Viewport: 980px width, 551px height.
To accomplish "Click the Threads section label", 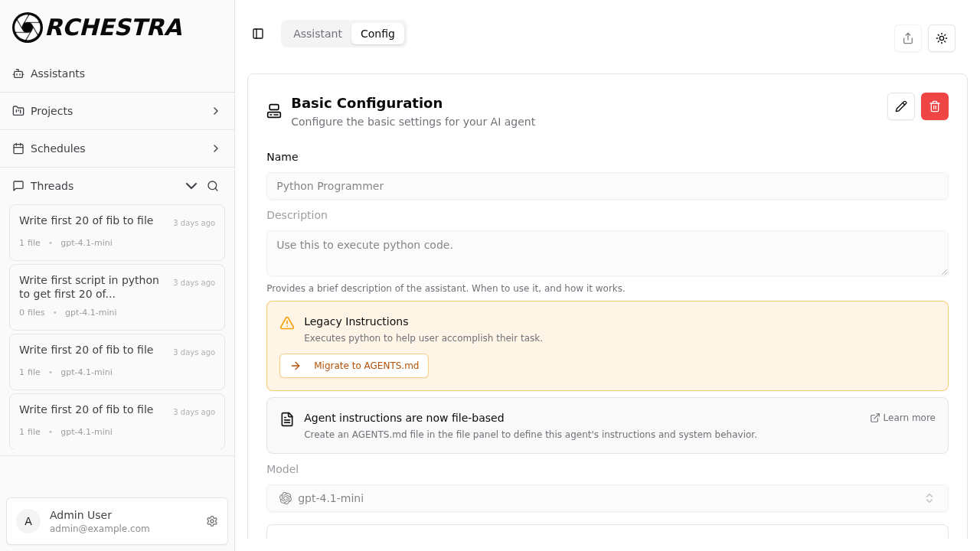I will click(x=52, y=186).
